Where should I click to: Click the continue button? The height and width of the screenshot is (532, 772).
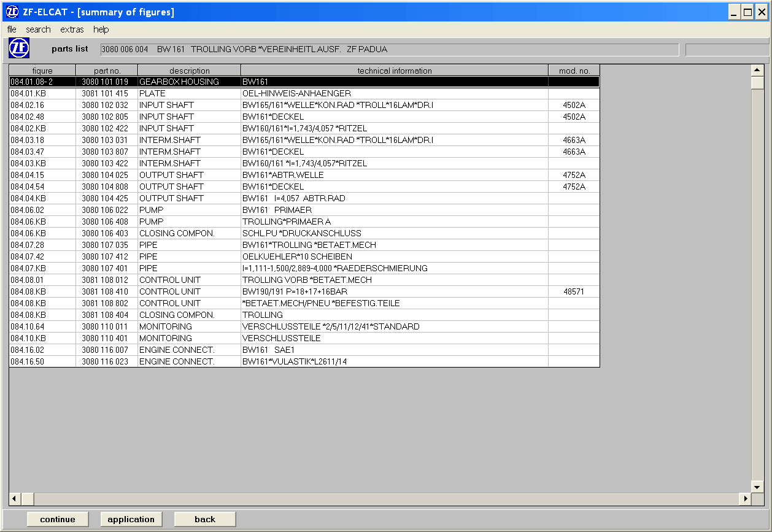tap(58, 519)
